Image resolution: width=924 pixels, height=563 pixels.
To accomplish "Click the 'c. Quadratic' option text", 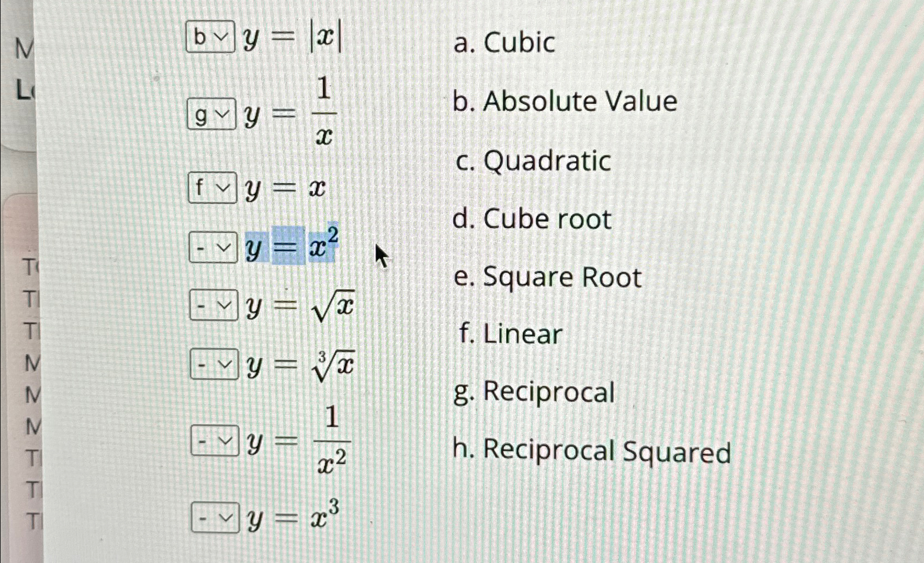I will (x=533, y=161).
